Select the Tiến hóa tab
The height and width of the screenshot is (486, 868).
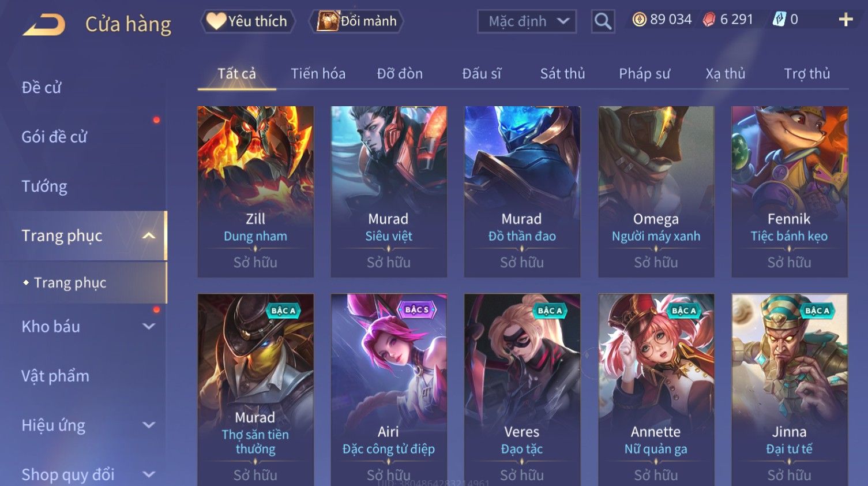(x=318, y=73)
